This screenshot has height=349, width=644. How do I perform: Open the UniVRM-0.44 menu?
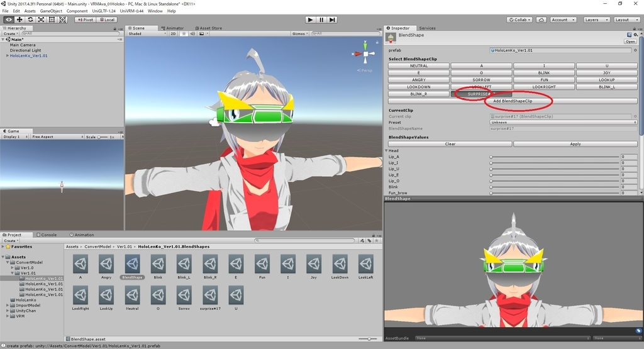tap(131, 11)
